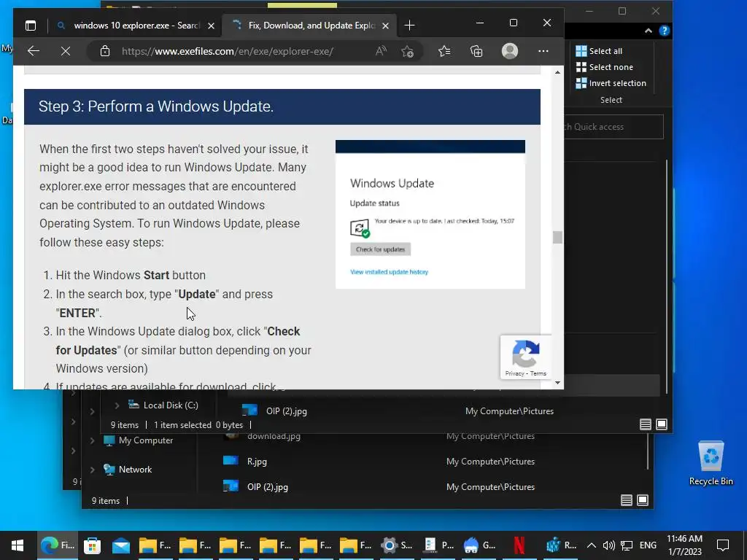Click the web page scrollbar up arrow
Image resolution: width=747 pixels, height=560 pixels.
557,72
